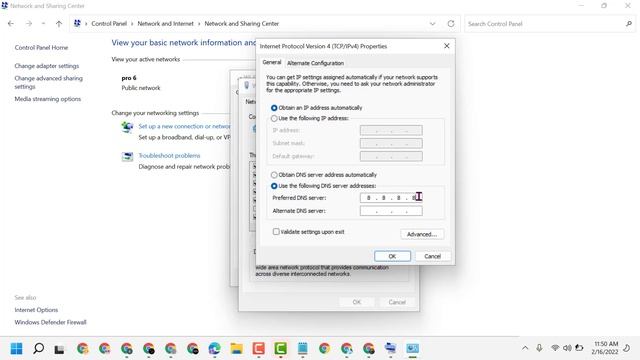Click Set up a new connection link
640x360 pixels.
(x=184, y=126)
